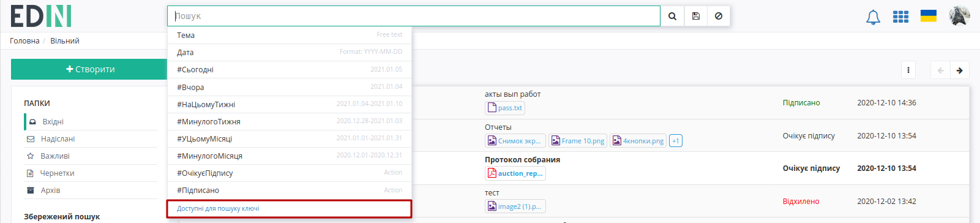980x223 pixels.
Task: Click image icon of Снимок экр... file
Action: tap(492, 141)
